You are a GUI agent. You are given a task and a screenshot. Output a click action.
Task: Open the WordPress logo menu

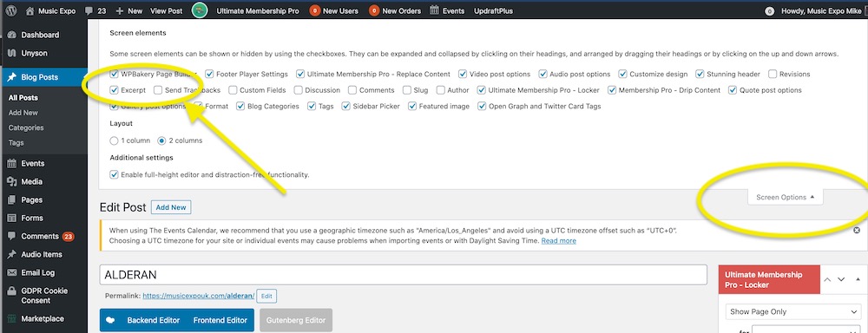pyautogui.click(x=11, y=10)
